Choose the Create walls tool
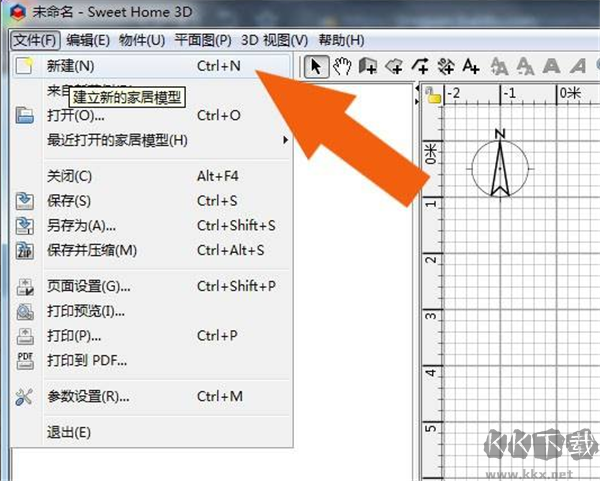Viewport: 600px width, 481px height. point(368,67)
